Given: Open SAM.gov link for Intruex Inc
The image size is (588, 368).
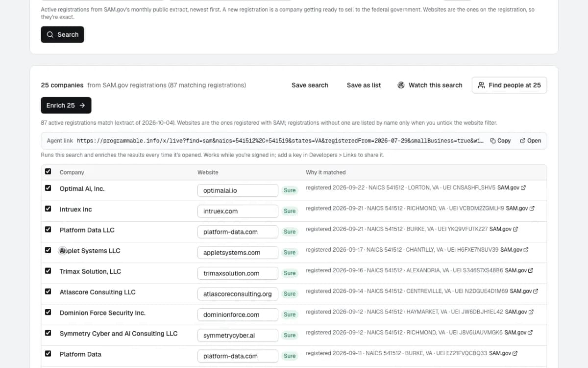Looking at the screenshot, I should coord(520,208).
